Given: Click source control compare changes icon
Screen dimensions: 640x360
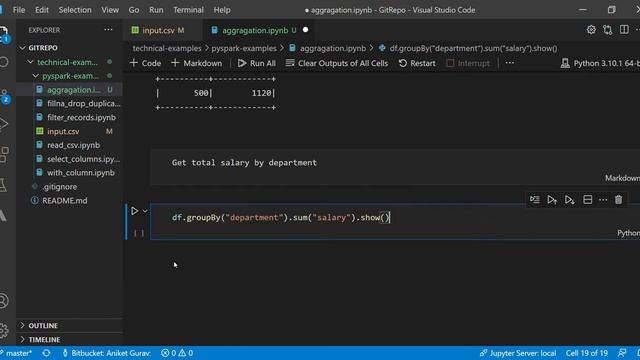Looking at the screenshot, I should (608, 30).
